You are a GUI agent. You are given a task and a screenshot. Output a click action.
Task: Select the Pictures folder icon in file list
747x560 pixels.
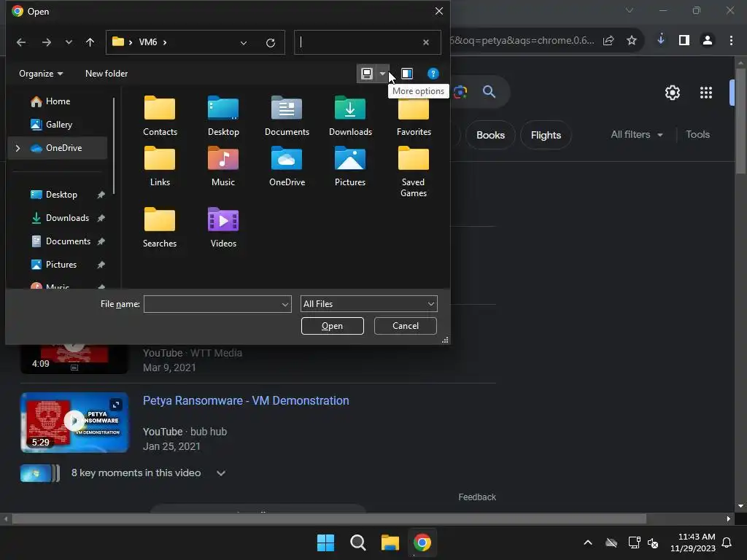[350, 166]
